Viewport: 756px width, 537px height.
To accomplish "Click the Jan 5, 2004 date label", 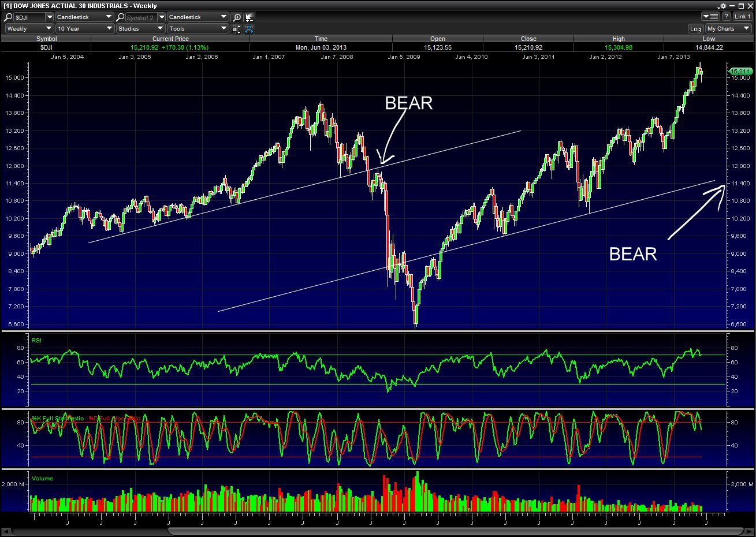I will click(x=68, y=57).
